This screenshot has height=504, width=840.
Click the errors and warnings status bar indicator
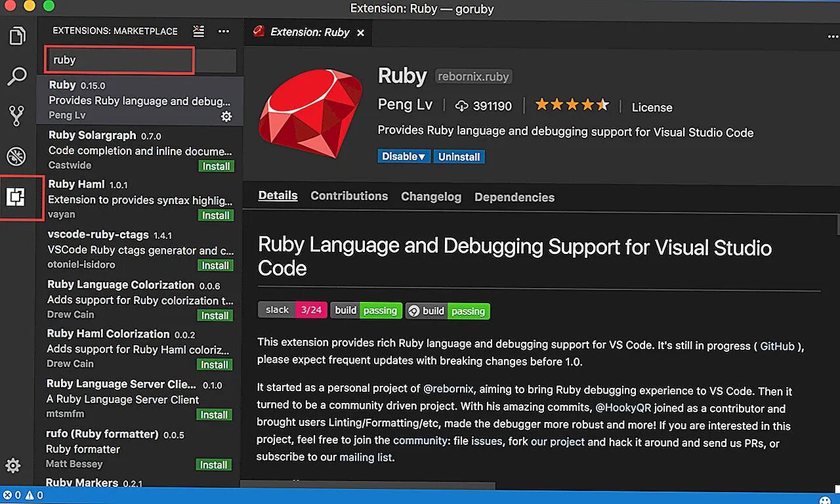pyautogui.click(x=22, y=495)
